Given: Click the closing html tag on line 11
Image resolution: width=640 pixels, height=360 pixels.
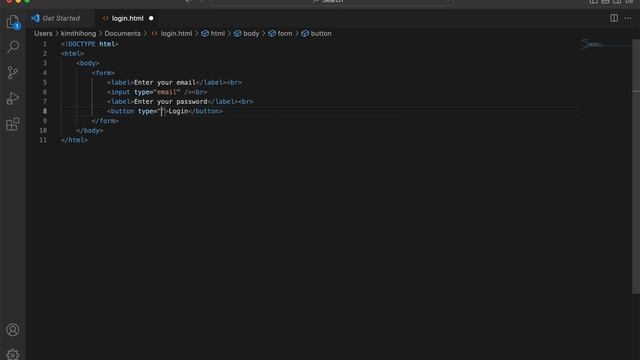Looking at the screenshot, I should click(x=74, y=140).
